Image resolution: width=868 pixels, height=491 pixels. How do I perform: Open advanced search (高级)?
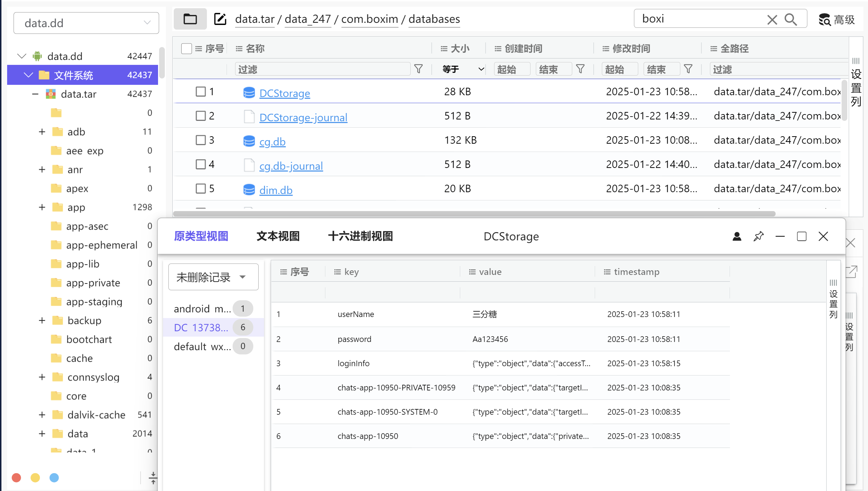click(x=837, y=19)
